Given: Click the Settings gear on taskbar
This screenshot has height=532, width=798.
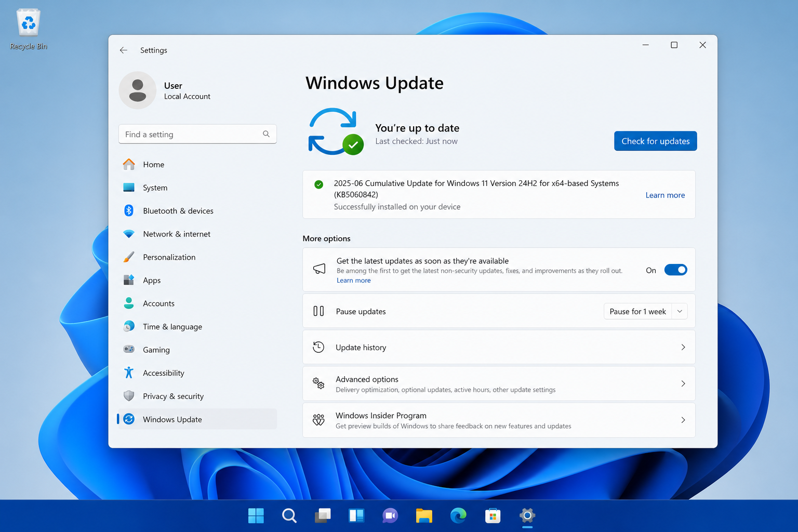Looking at the screenshot, I should point(527,515).
